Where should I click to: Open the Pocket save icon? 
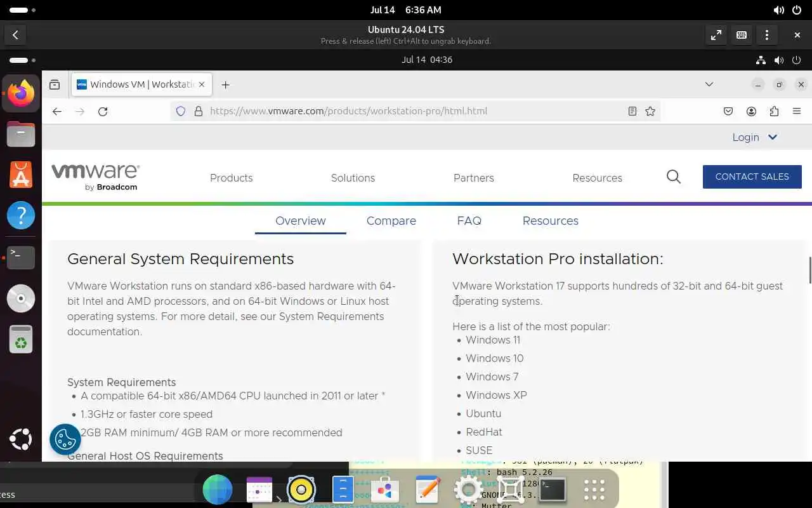[728, 111]
